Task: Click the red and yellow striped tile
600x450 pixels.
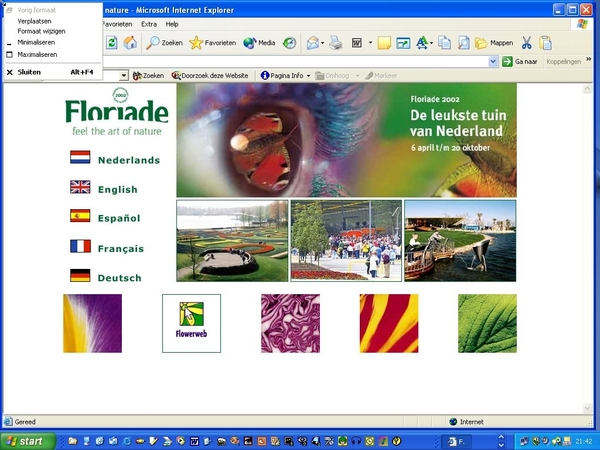Action: pos(389,323)
